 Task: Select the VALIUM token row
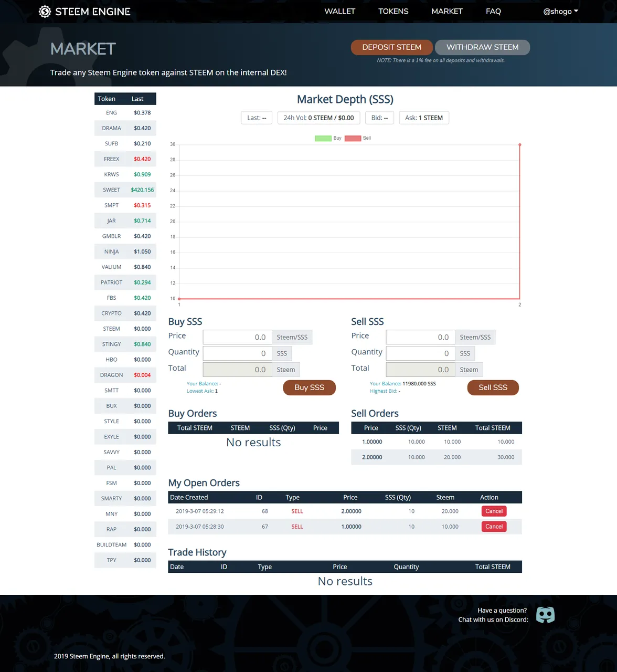125,267
